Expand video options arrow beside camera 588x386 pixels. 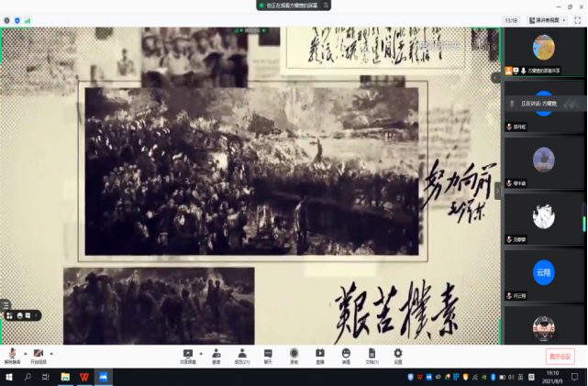(51, 352)
